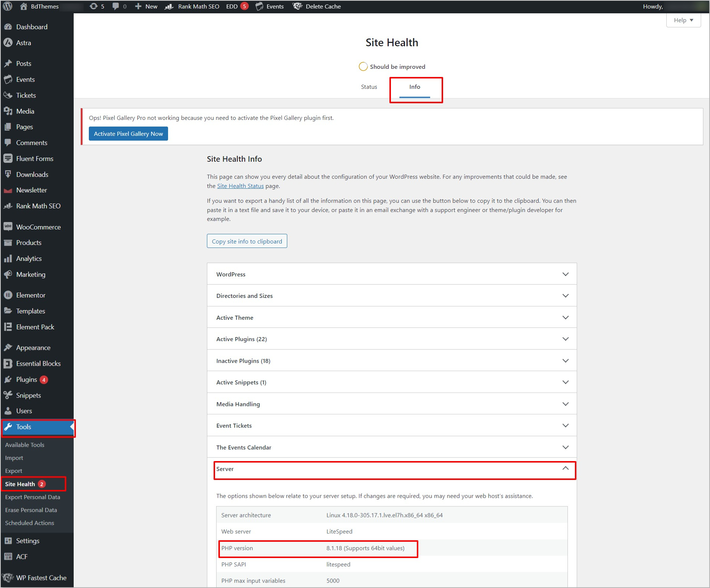Screen dimensions: 710x588
Task: Open the Help dropdown
Action: [683, 20]
